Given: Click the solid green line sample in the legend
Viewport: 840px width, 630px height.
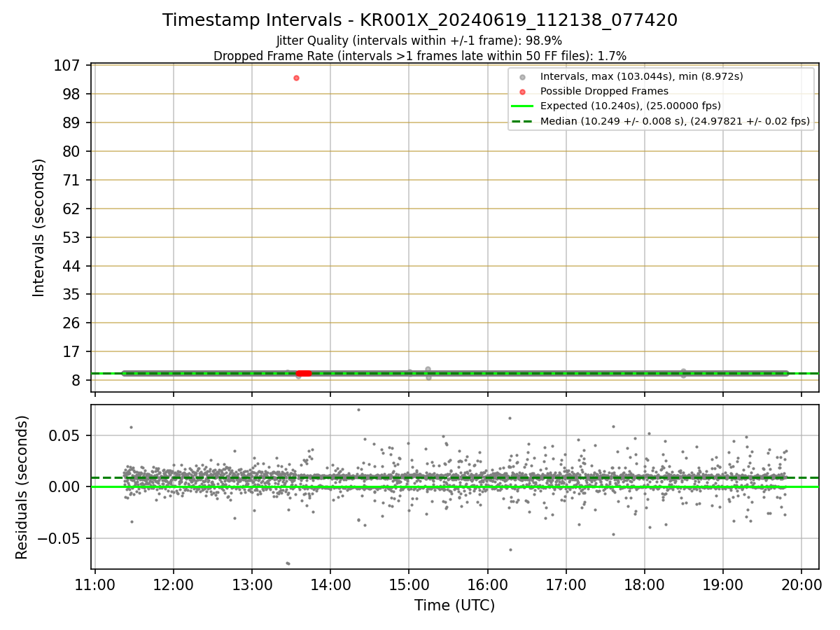Looking at the screenshot, I should click(x=522, y=106).
